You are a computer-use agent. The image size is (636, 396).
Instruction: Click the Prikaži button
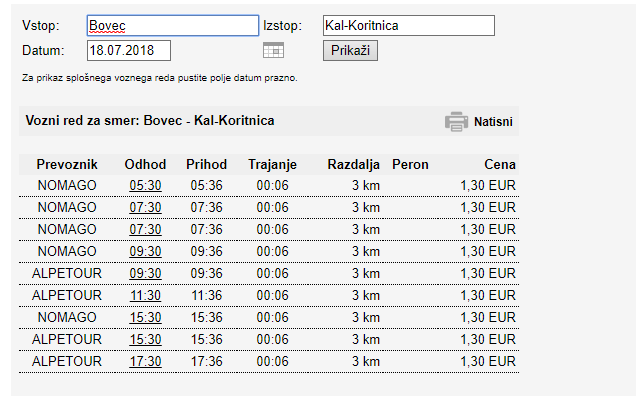click(350, 50)
